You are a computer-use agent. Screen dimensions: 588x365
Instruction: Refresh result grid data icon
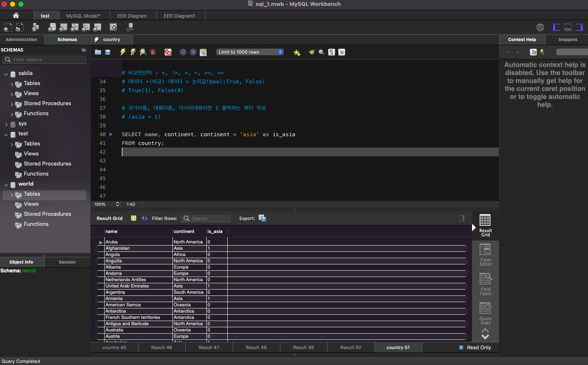(145, 218)
